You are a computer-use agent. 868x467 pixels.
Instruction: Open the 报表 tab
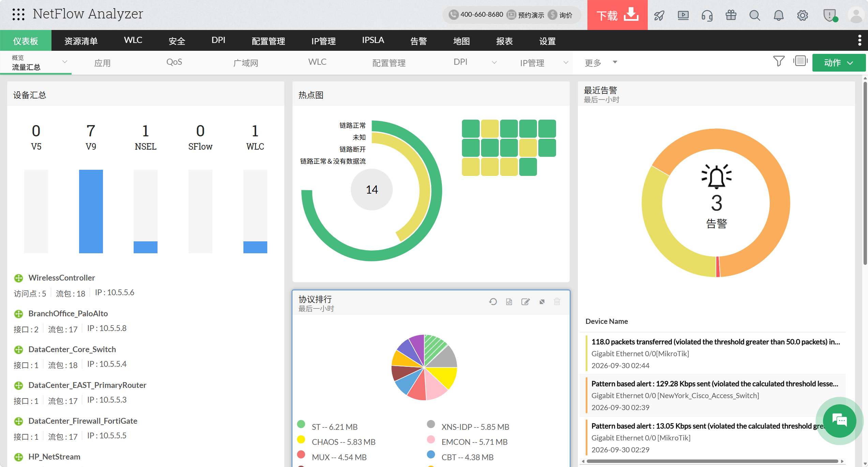[x=505, y=41]
